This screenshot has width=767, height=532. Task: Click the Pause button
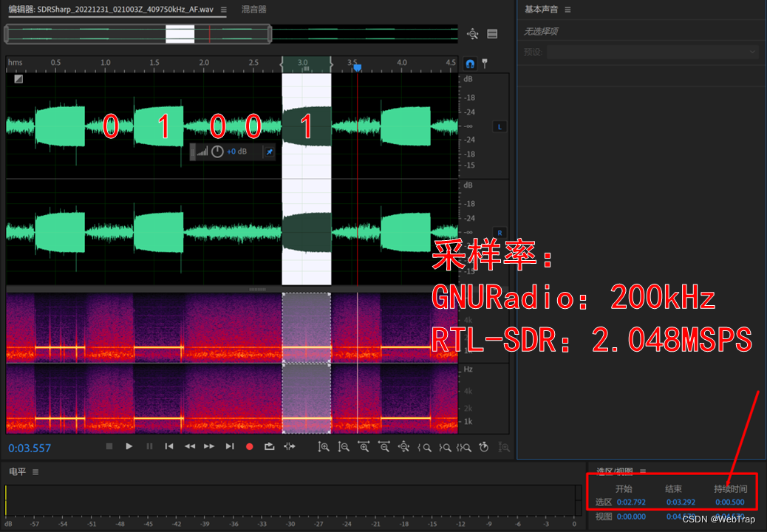149,446
